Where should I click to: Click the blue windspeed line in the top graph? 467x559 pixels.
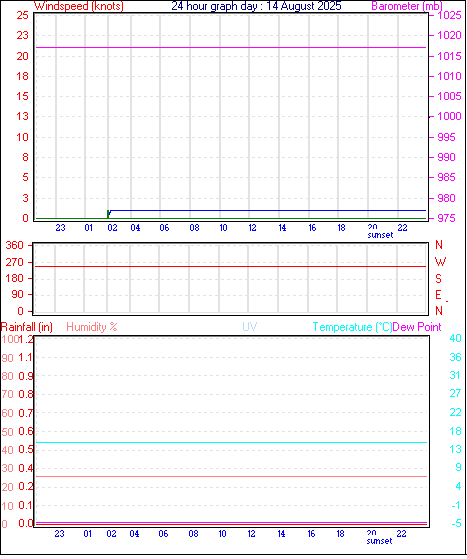point(267,210)
